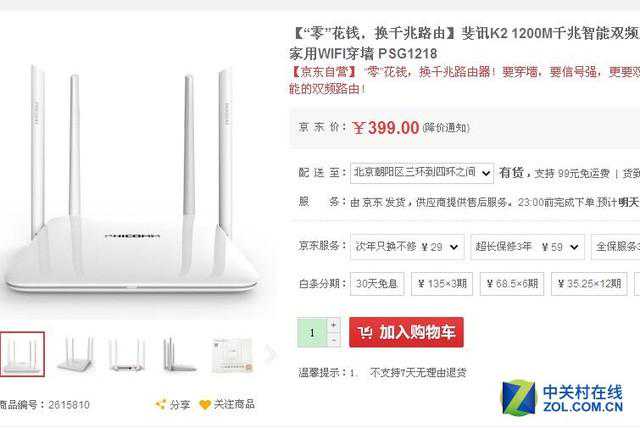Image resolution: width=640 pixels, height=428 pixels.
Task: Click the share icon next to 分享
Action: (x=161, y=404)
